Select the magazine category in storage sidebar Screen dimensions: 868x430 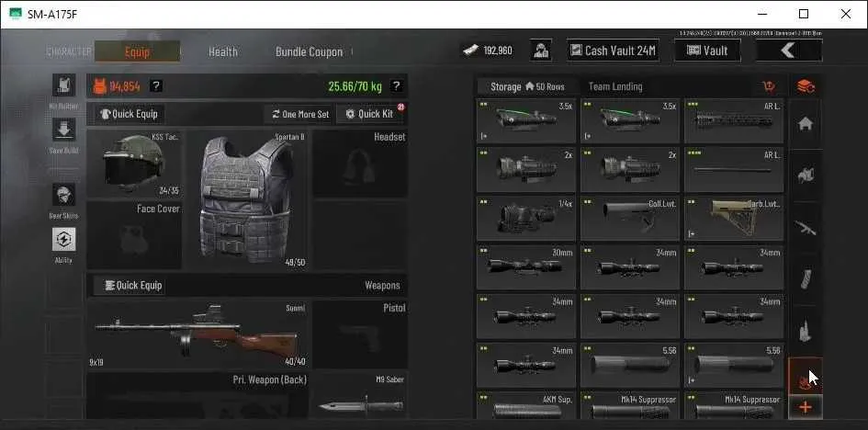(x=806, y=279)
